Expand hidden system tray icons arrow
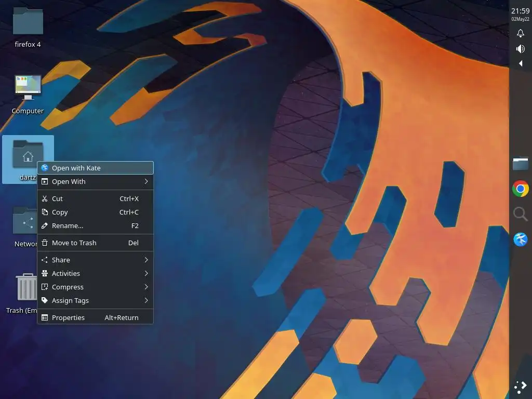 tap(521, 63)
